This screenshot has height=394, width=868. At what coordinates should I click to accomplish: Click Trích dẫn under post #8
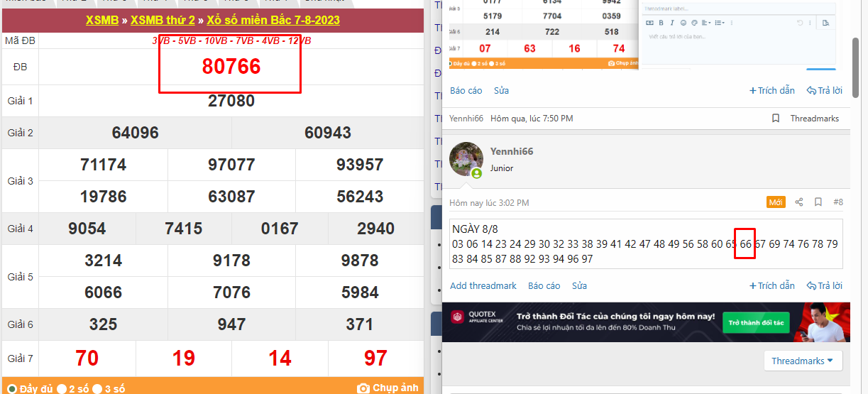(772, 285)
